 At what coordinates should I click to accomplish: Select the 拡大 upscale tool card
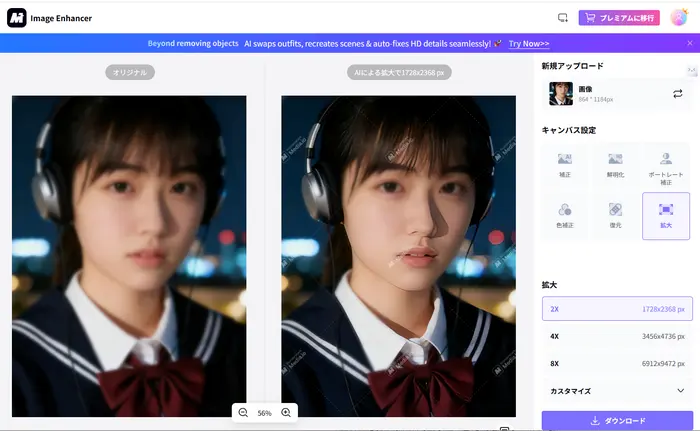click(666, 216)
